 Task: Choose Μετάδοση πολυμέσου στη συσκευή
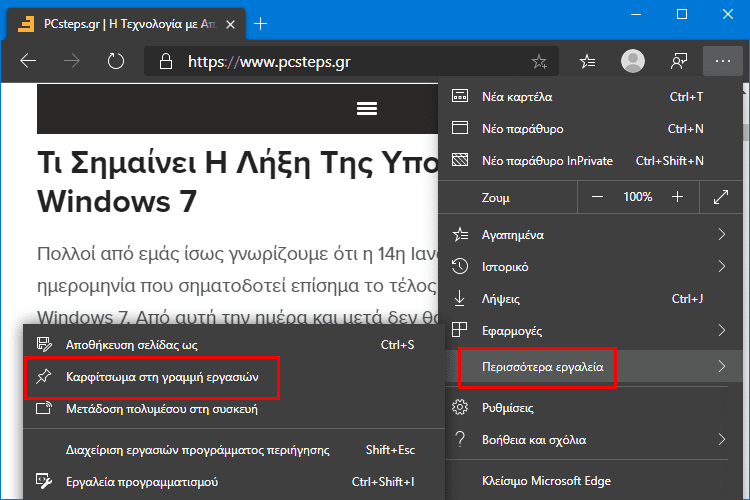click(x=234, y=409)
